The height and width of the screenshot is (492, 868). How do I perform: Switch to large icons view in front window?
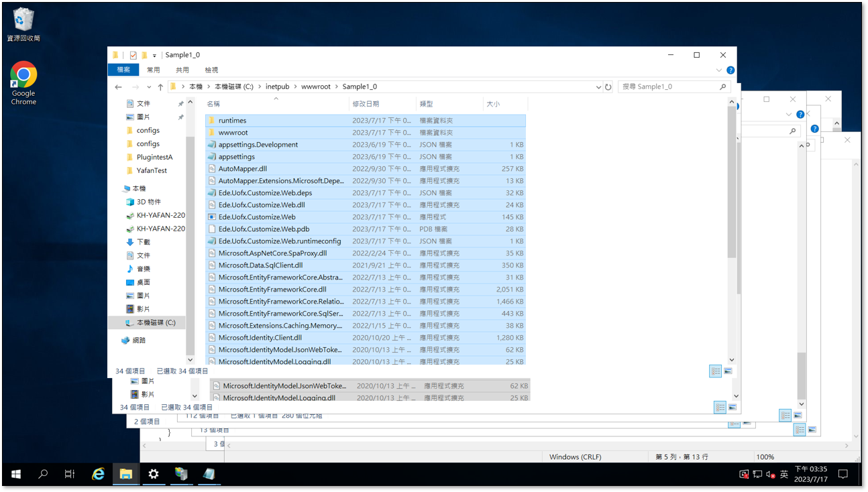[728, 371]
